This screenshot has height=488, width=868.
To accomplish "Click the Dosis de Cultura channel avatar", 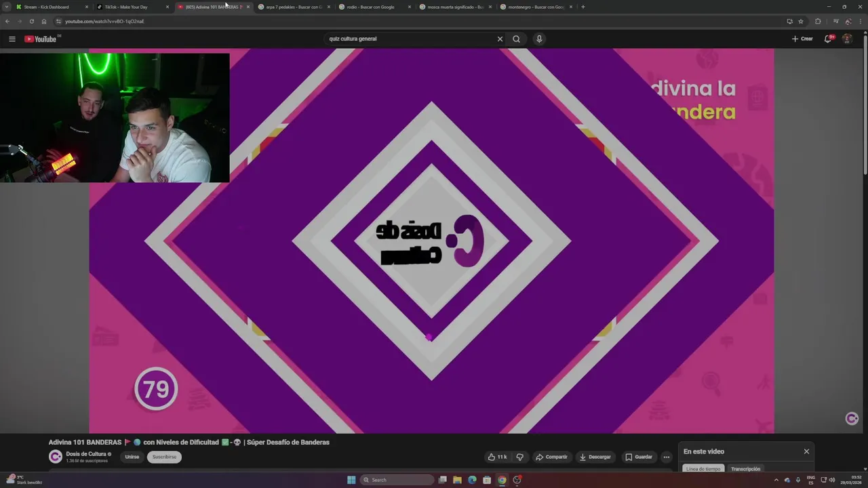I will [56, 457].
